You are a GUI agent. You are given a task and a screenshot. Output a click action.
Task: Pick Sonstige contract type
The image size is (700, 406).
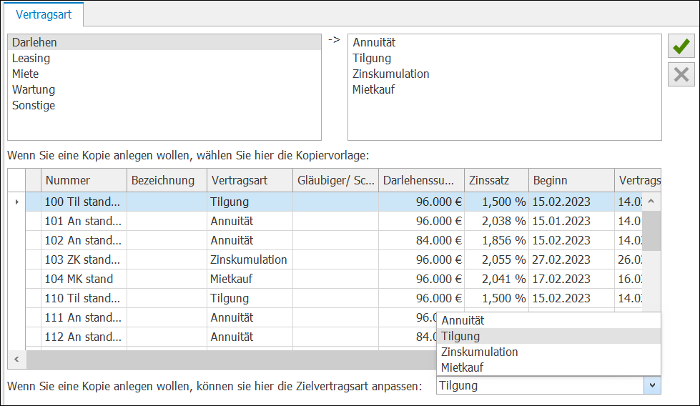pos(164,105)
